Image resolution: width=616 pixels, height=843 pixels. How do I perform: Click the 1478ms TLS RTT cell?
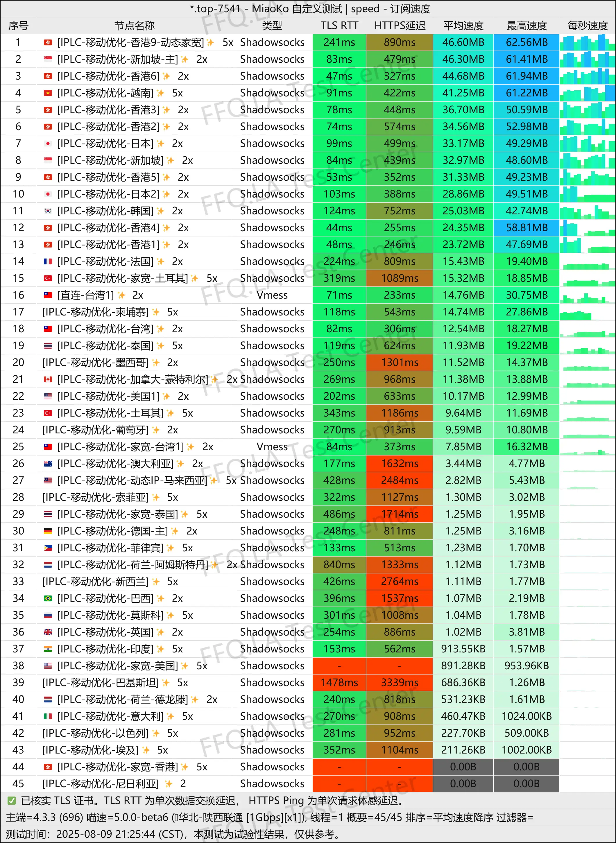(x=339, y=682)
